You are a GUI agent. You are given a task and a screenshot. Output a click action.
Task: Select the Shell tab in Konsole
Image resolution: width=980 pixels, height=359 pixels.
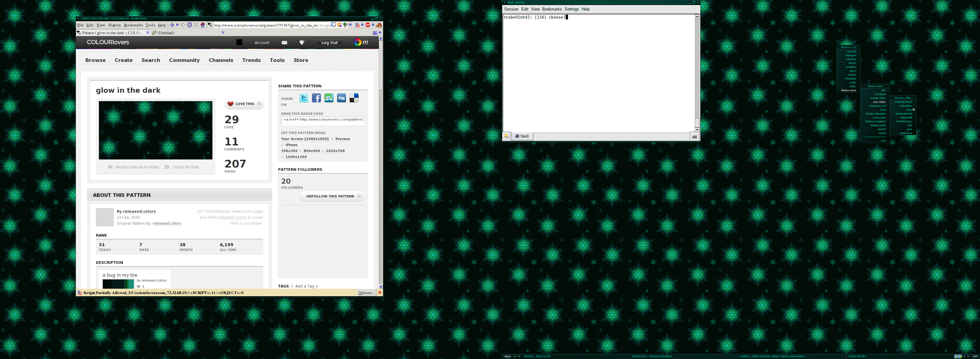point(522,136)
